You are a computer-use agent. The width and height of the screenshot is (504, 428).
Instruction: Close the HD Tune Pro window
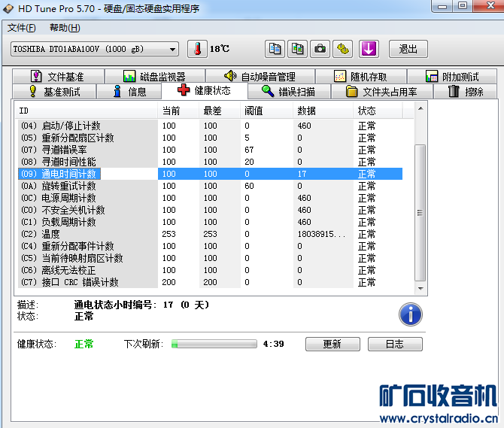tap(490, 5)
